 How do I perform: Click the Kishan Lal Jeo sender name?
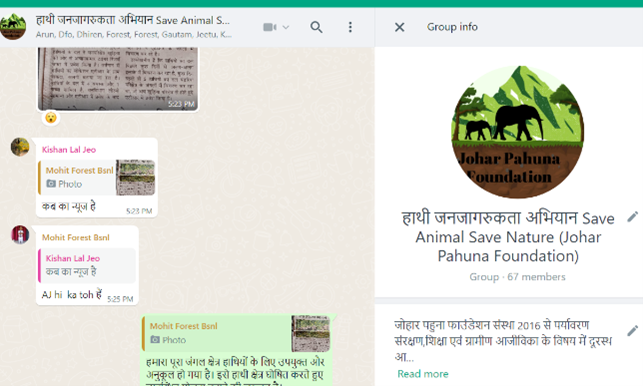coord(69,150)
